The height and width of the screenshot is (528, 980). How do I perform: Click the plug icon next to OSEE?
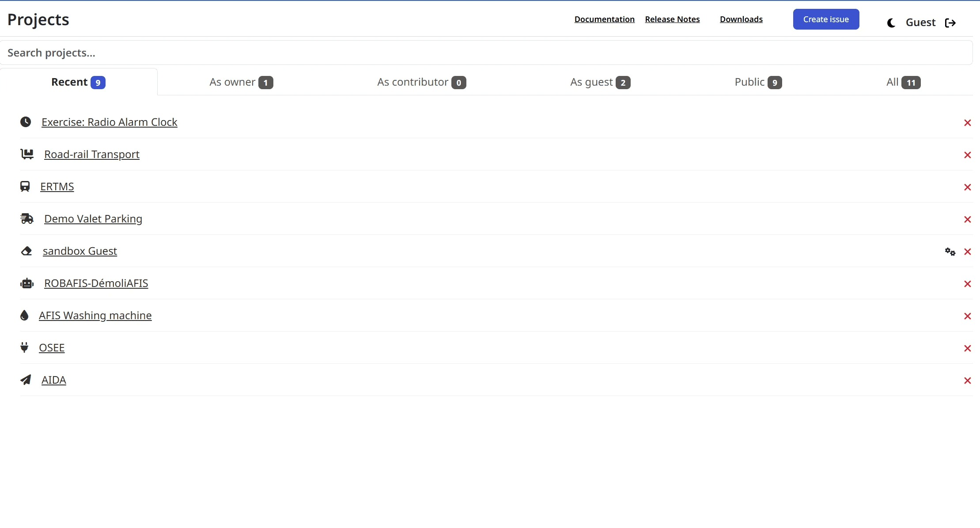click(24, 347)
